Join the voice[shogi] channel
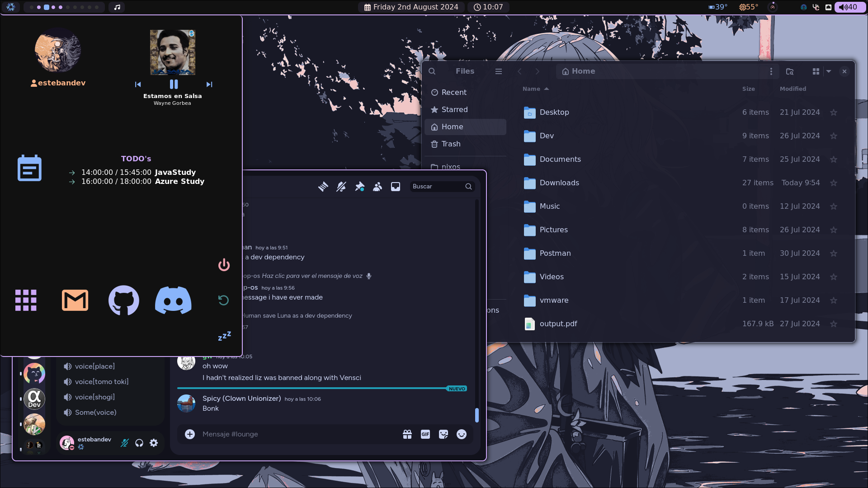Image resolution: width=868 pixels, height=488 pixels. tap(94, 397)
